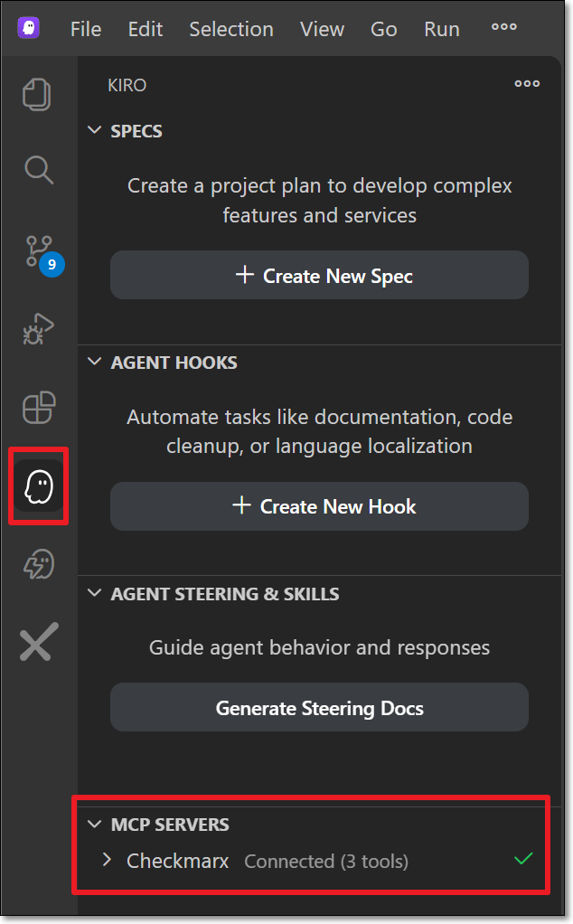
Task: Click Generate Steering Docs button
Action: pos(319,708)
